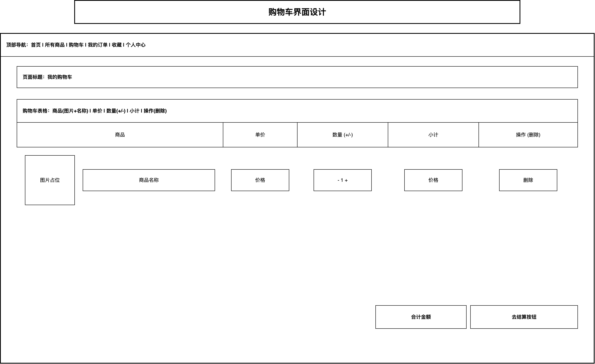Select the 操作 (删除) column header
Viewport: 595px width, 364px height.
tap(528, 135)
